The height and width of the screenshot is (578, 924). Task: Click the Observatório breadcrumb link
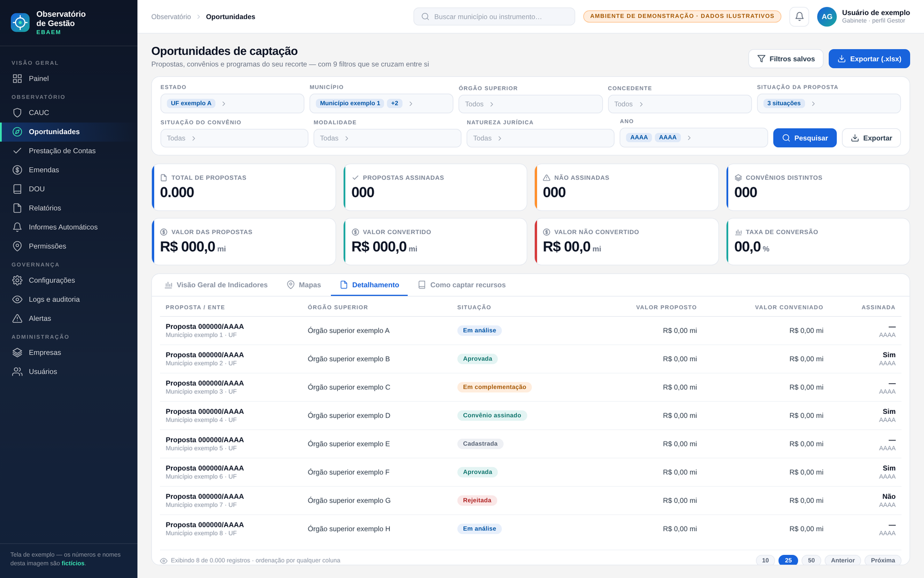tap(171, 17)
